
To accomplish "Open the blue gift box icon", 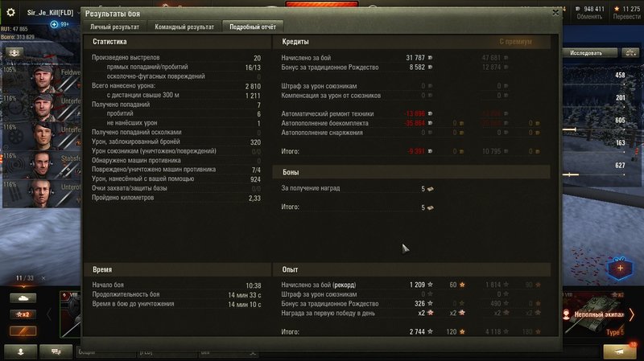I will click(620, 269).
